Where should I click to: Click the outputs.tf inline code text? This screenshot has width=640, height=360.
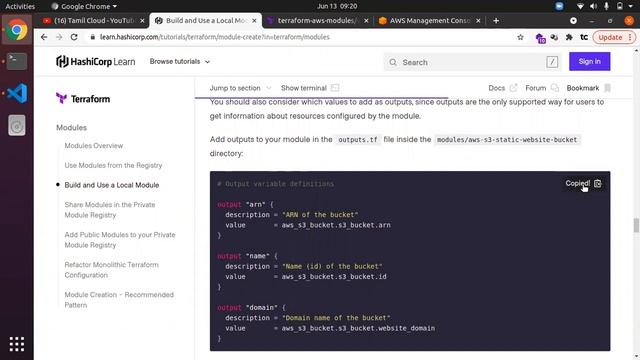click(358, 140)
